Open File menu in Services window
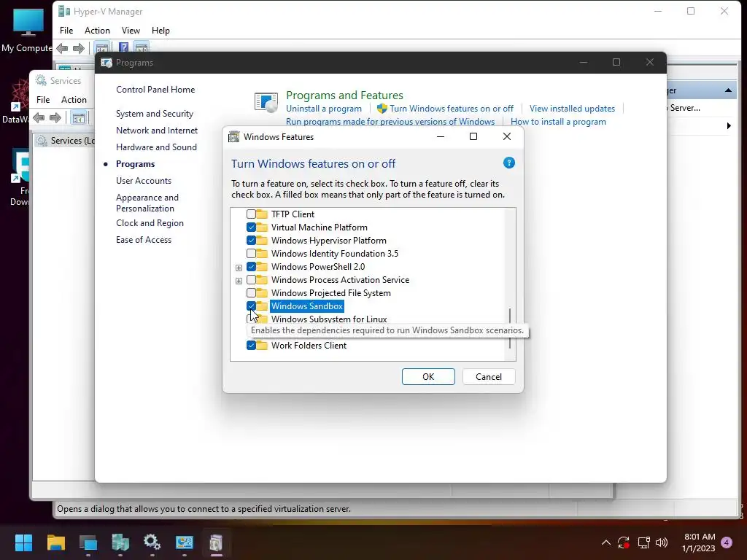Image resolution: width=747 pixels, height=560 pixels. pyautogui.click(x=43, y=99)
